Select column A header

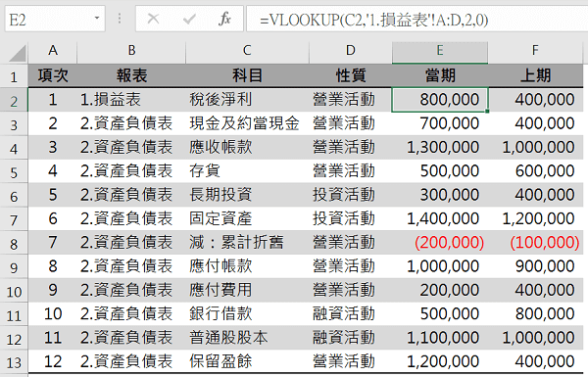pos(53,51)
